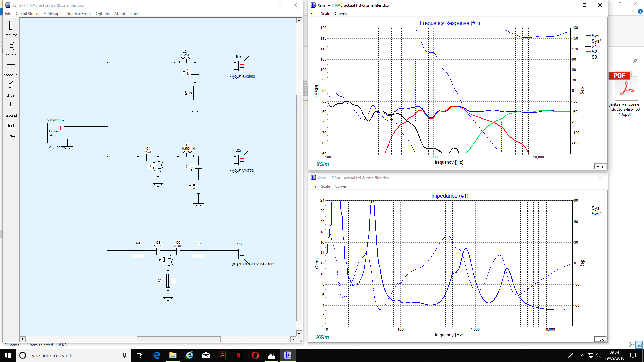Viewport: 644px width, 362px height.
Task: Open Opera browser from taskbar
Action: coord(255,355)
